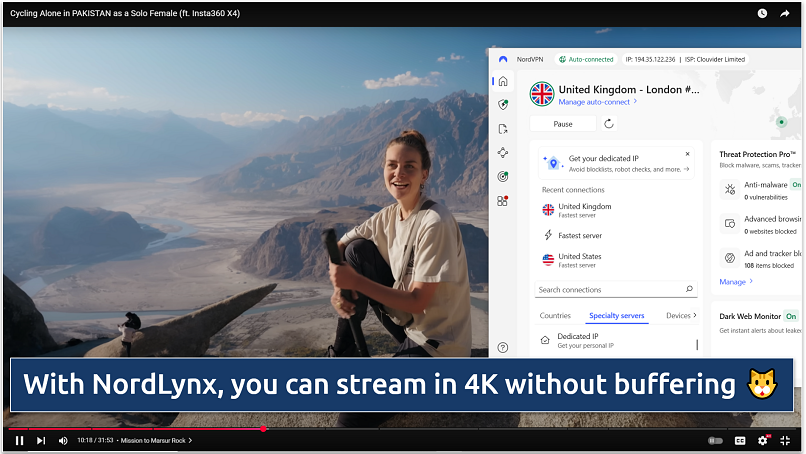Open the apps grid sidebar icon
This screenshot has width=806, height=454.
(x=503, y=201)
